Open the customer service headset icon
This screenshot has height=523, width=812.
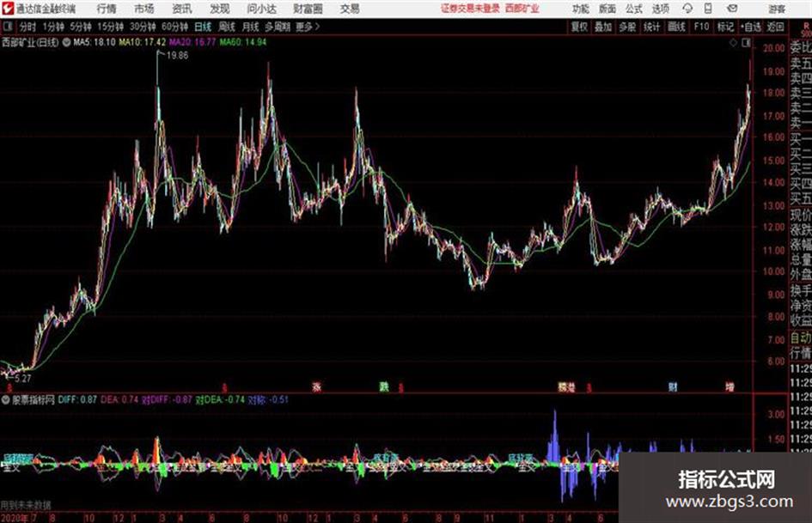tap(687, 9)
